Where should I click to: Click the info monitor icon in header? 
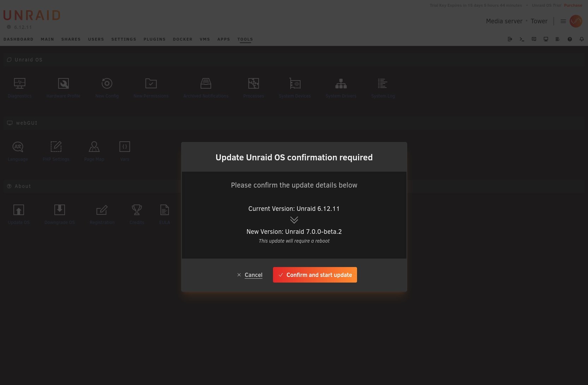click(x=546, y=39)
